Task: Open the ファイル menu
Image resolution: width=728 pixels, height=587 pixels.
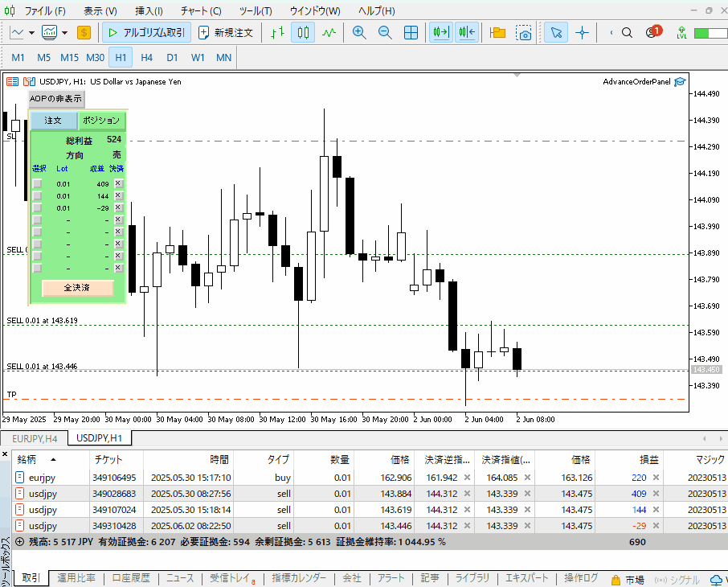Action: tap(45, 10)
